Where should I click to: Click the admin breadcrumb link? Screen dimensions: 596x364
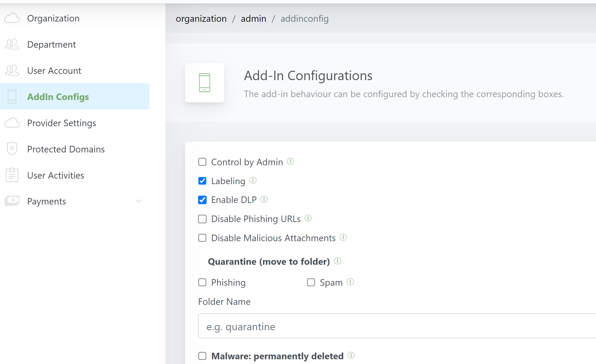point(253,19)
